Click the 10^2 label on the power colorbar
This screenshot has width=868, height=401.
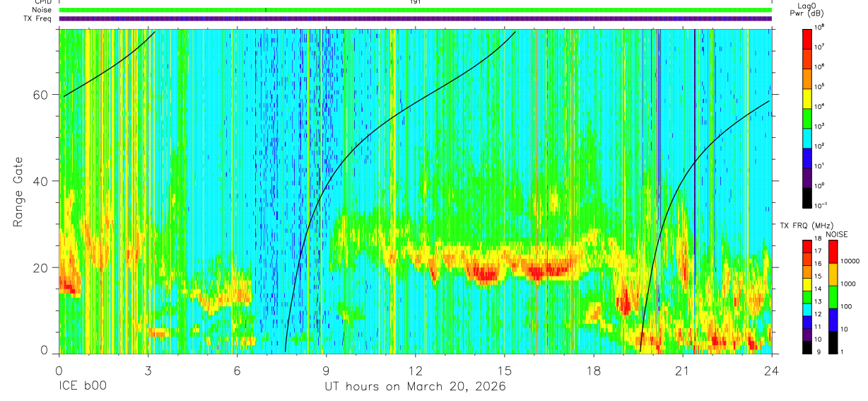pos(820,146)
